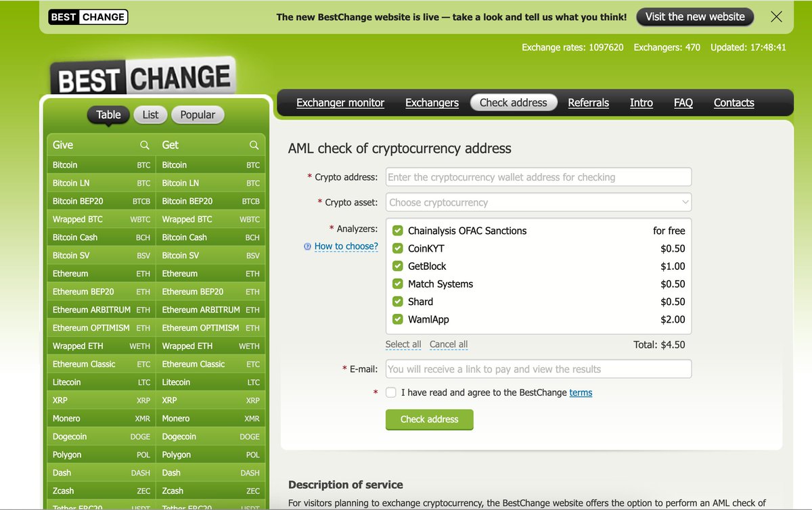
Task: Close the new website announcement banner
Action: click(x=776, y=17)
